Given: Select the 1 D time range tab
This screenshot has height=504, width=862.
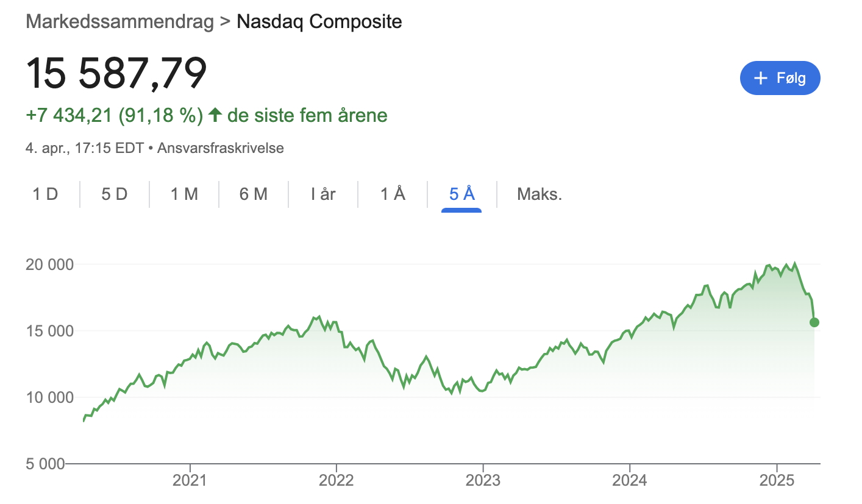Looking at the screenshot, I should pyautogui.click(x=45, y=194).
